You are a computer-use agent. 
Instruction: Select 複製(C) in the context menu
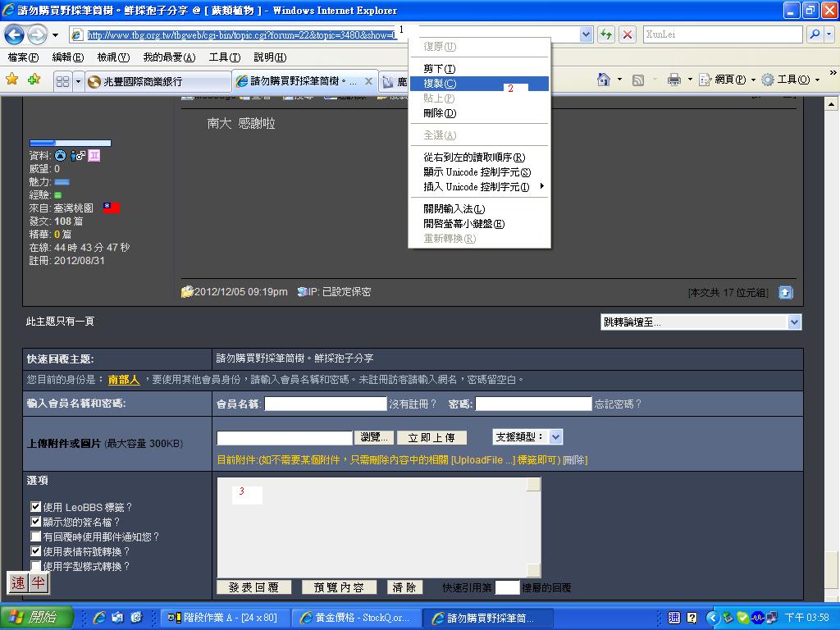tap(440, 84)
